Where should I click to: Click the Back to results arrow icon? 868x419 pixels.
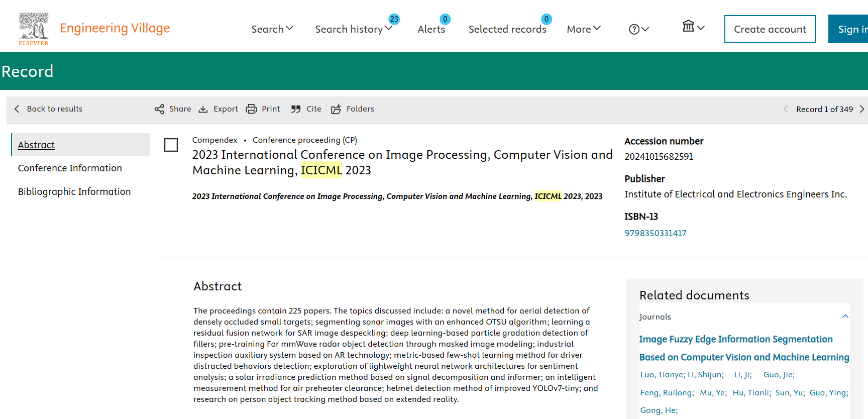pyautogui.click(x=17, y=109)
